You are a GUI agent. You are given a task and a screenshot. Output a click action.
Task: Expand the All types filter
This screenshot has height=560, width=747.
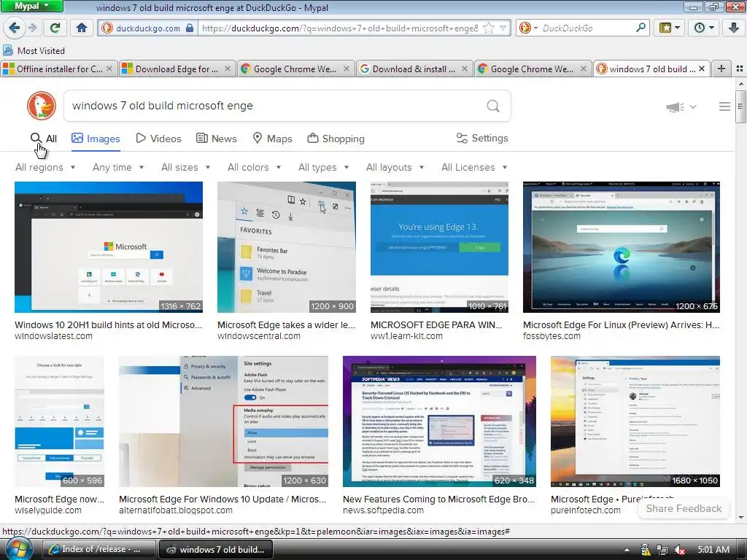(324, 167)
